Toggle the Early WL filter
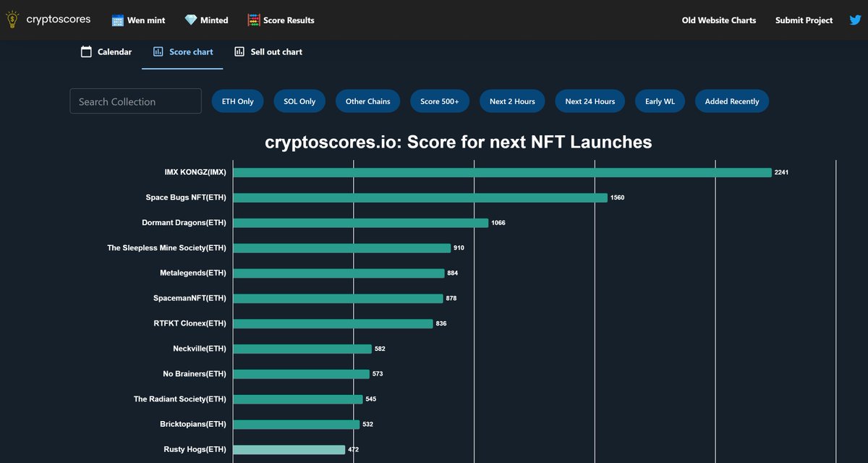 point(660,101)
